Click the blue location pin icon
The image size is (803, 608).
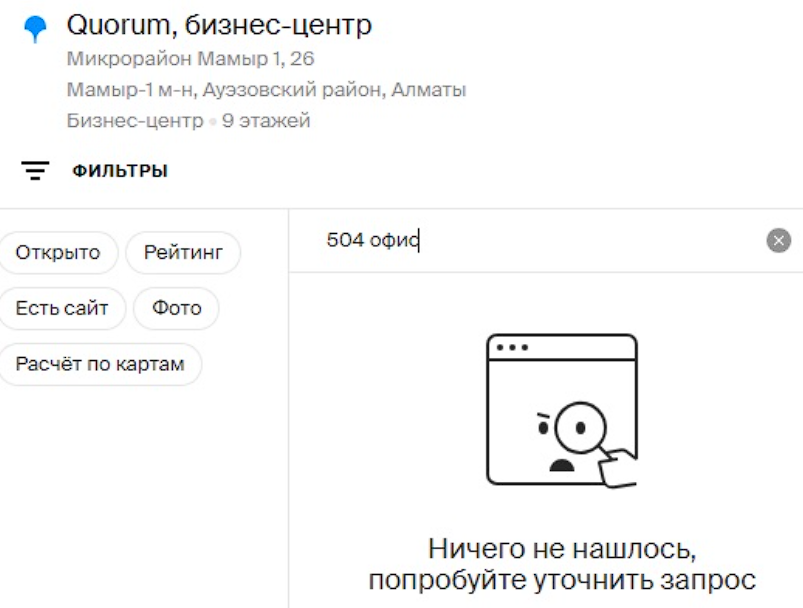pyautogui.click(x=35, y=29)
